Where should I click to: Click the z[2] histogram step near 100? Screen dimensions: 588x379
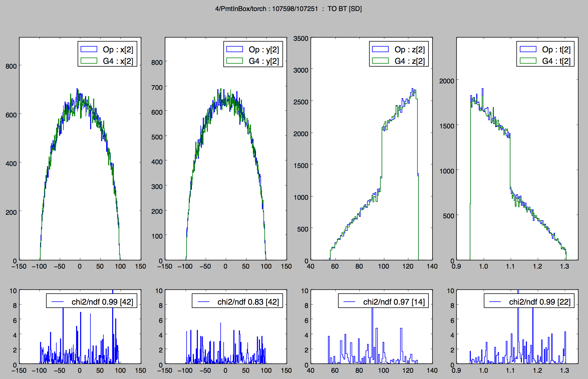pyautogui.click(x=381, y=153)
